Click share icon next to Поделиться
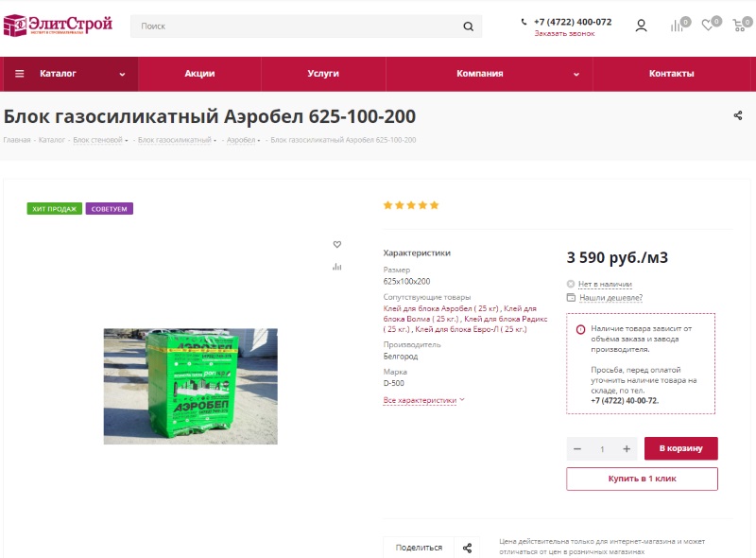The height and width of the screenshot is (558, 756). tap(467, 548)
